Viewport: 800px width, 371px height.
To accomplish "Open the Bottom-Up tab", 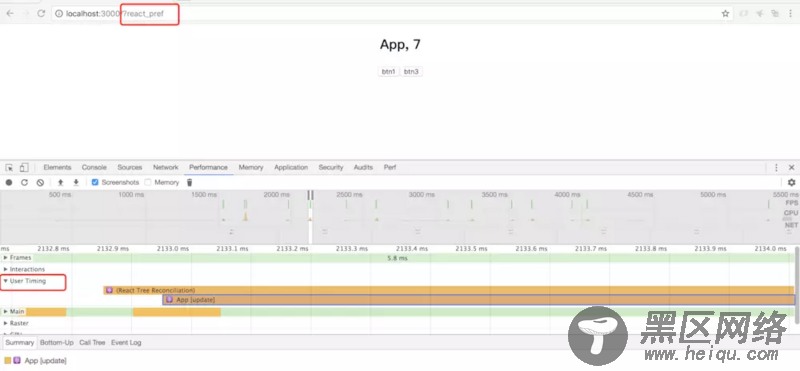I will [57, 342].
